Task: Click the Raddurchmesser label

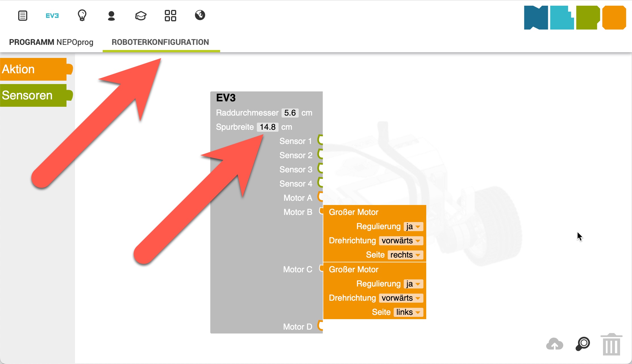Action: point(247,113)
